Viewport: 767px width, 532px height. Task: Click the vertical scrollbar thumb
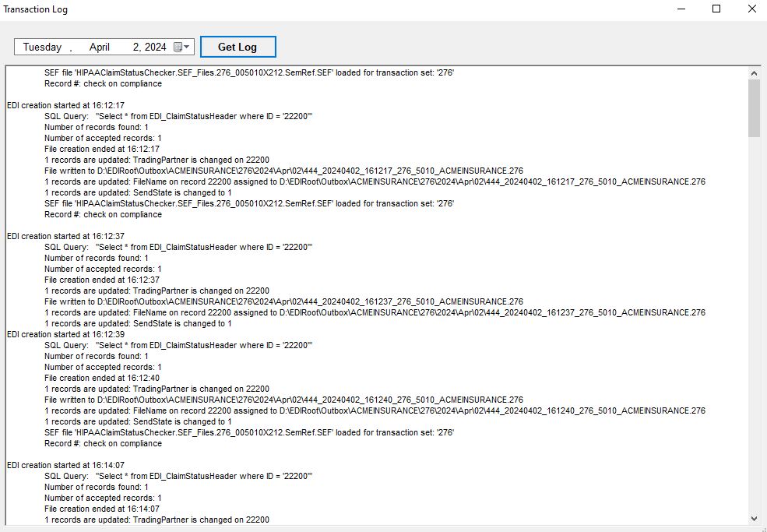754,108
